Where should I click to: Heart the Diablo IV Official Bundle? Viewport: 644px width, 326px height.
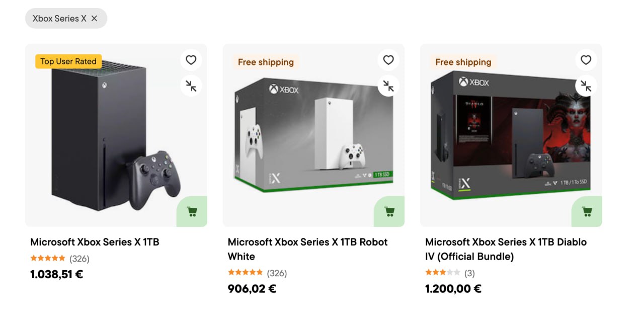coord(586,60)
